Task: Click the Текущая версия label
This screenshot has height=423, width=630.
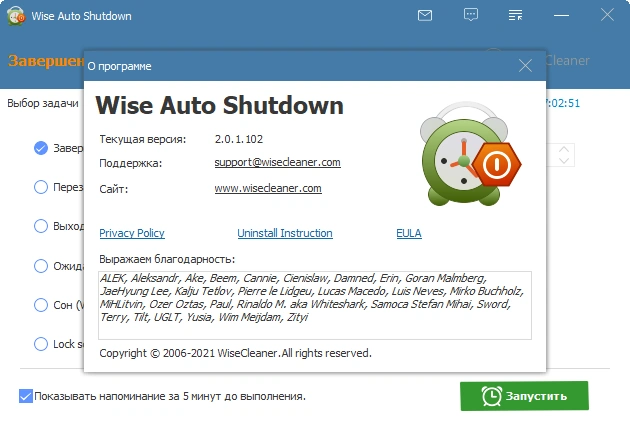Action: [143, 139]
